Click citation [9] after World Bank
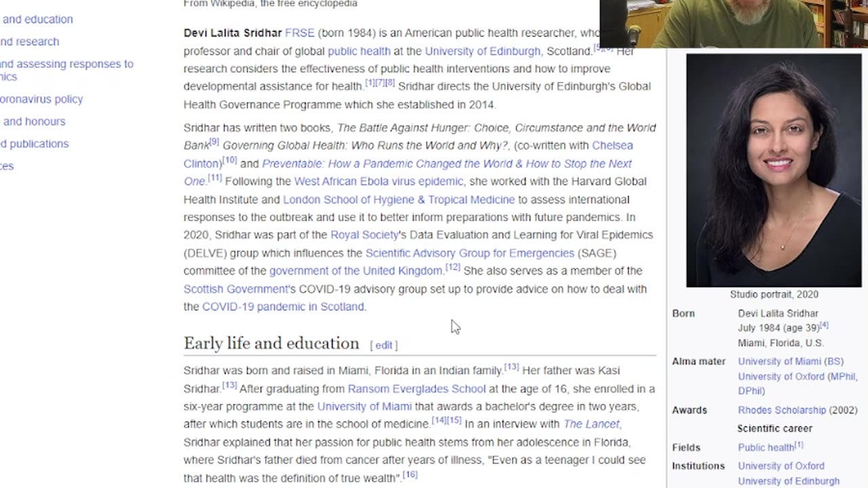The width and height of the screenshot is (868, 488). (214, 142)
